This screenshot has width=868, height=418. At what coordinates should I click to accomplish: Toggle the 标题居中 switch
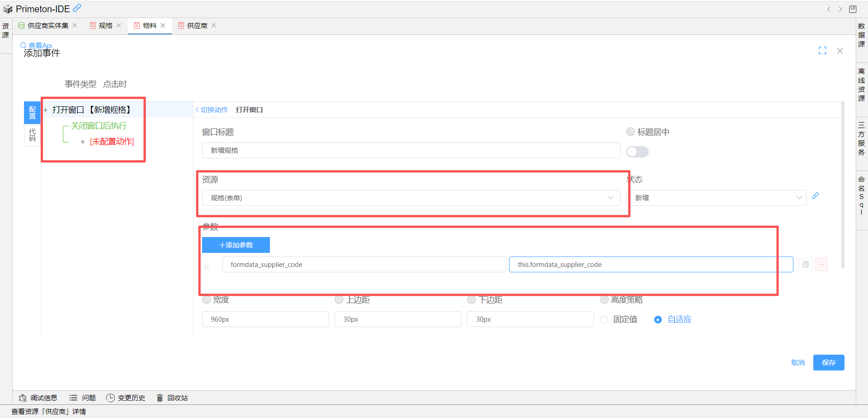pyautogui.click(x=637, y=152)
